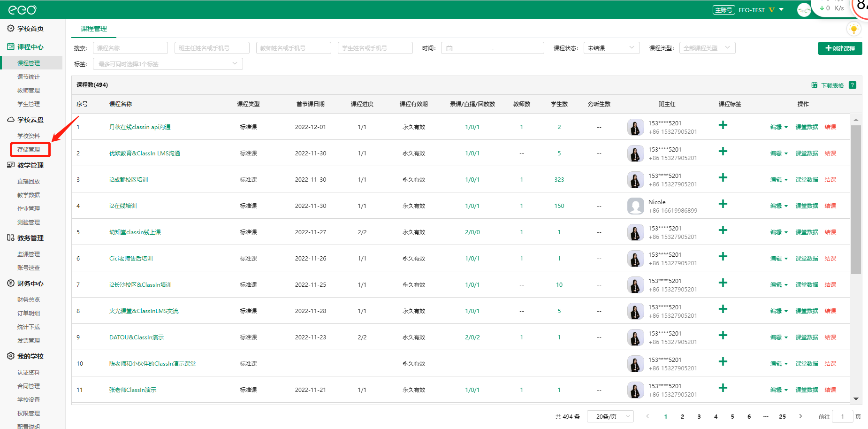
Task: Open course 优跃教育&ClassIn LMS沟通
Action: pos(145,153)
